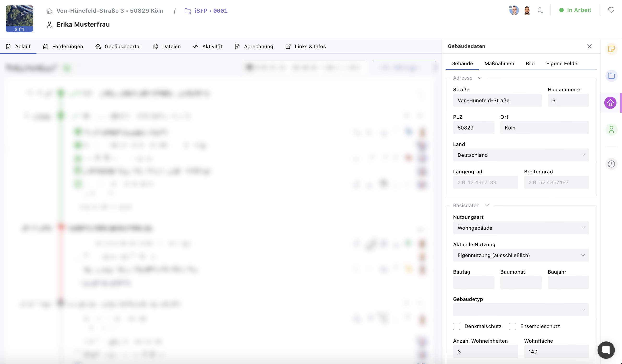Open the Nutzungsart dropdown
622x364 pixels.
point(521,228)
